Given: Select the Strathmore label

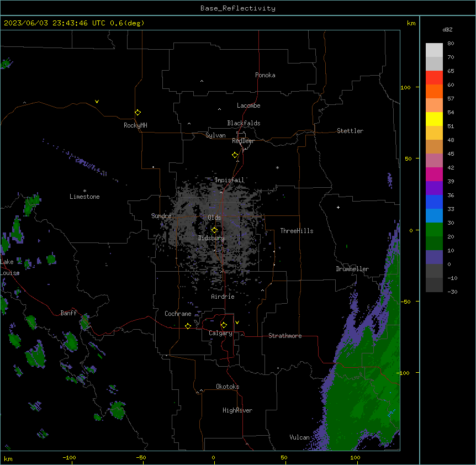Looking at the screenshot, I should (285, 336).
